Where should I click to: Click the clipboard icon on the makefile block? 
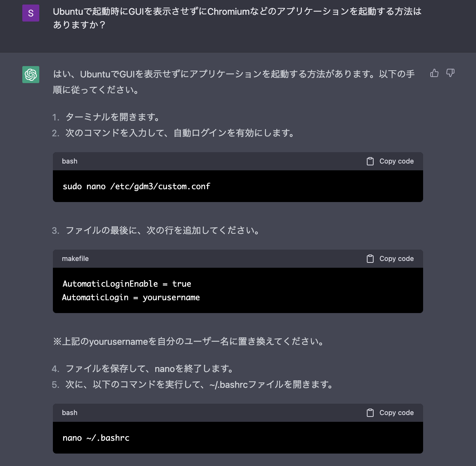coord(369,258)
